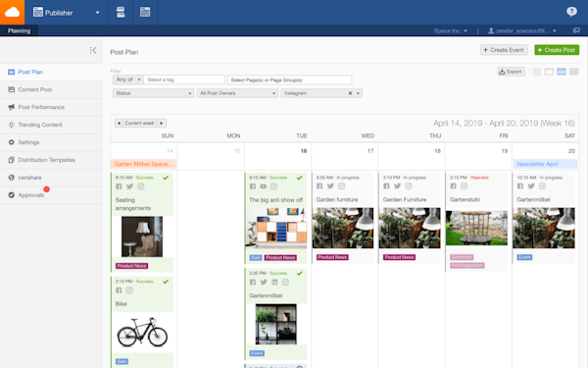Collapse the sidebar with the arrow icon
This screenshot has height=368, width=588.
pos(93,50)
